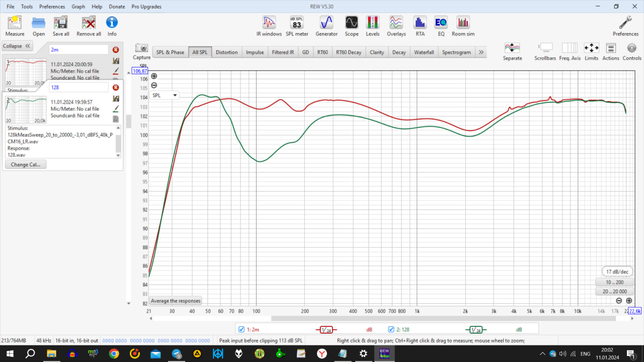Switch to the Spectrogram tab
The width and height of the screenshot is (644, 362).
tap(456, 52)
